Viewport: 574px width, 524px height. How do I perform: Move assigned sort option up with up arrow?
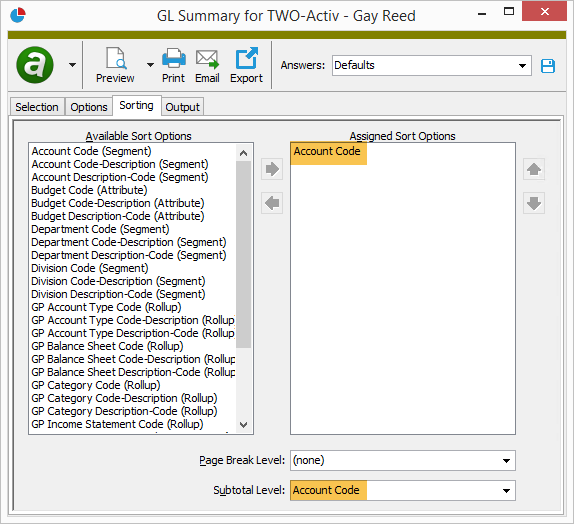pyautogui.click(x=534, y=169)
